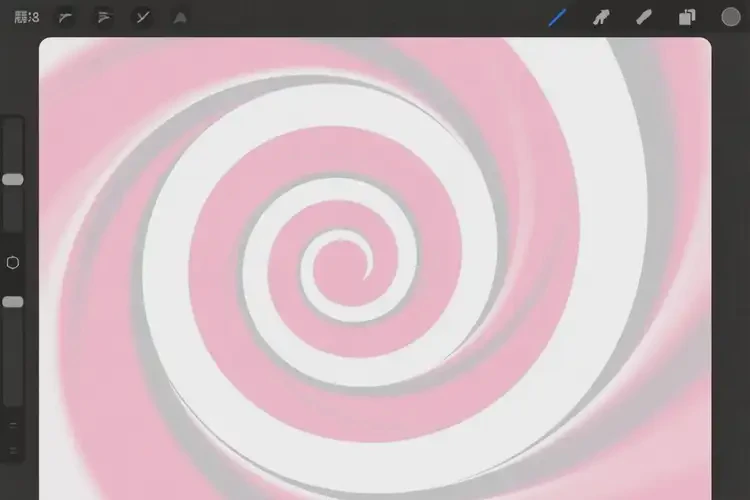
Task: Open the gray color picker circle
Action: pyautogui.click(x=731, y=17)
